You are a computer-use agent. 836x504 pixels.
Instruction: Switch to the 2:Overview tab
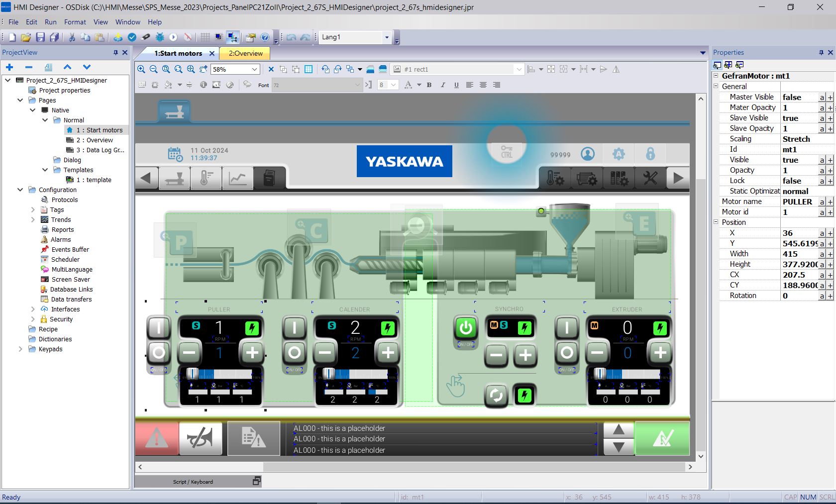(245, 53)
